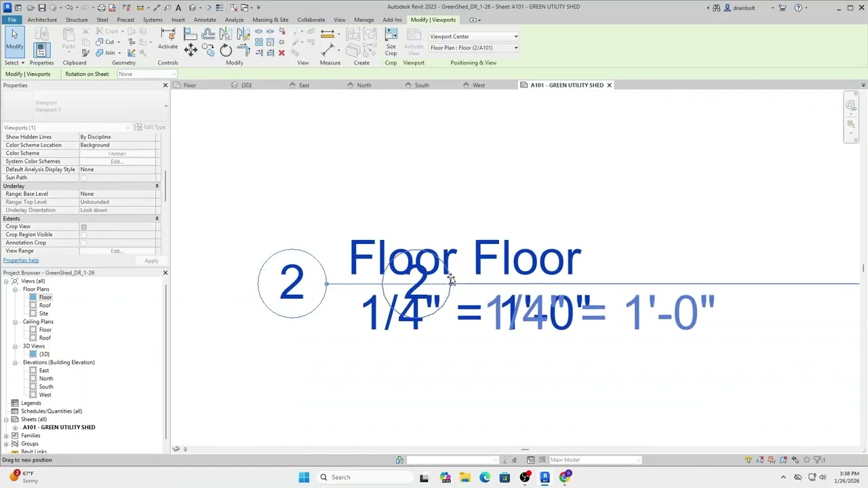Pick the Offset tool in Modify panel
The height and width of the screenshot is (488, 868).
(209, 33)
